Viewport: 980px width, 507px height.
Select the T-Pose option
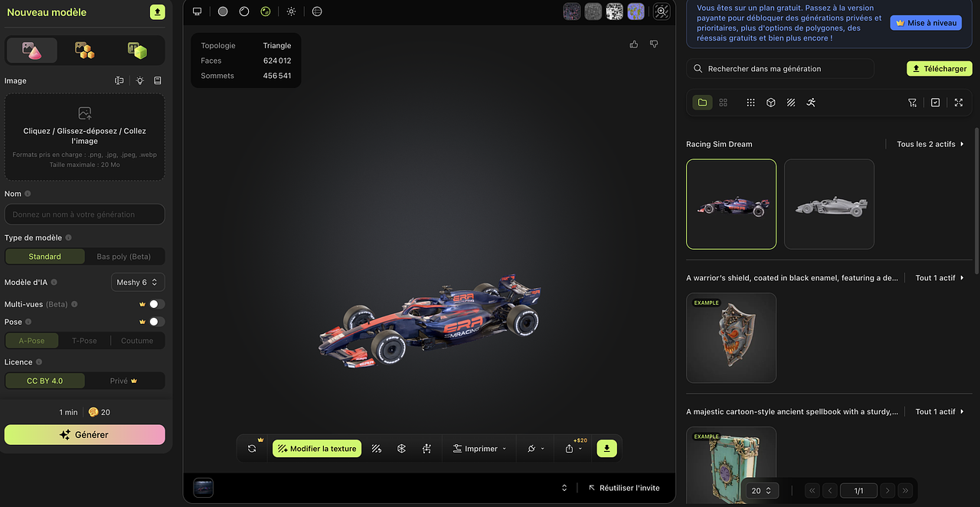pos(84,341)
